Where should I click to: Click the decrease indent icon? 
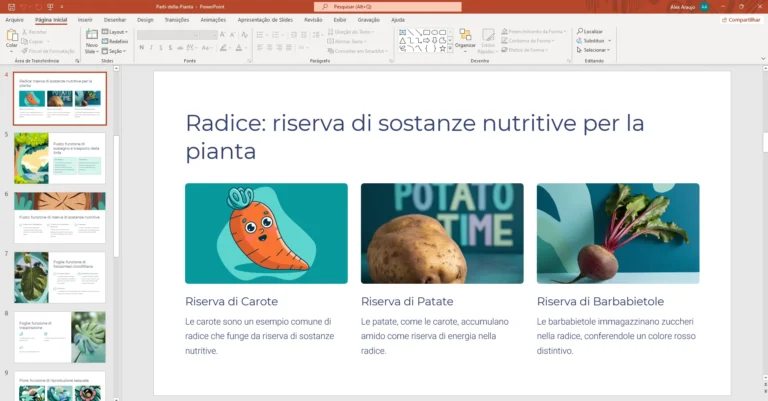tap(294, 35)
